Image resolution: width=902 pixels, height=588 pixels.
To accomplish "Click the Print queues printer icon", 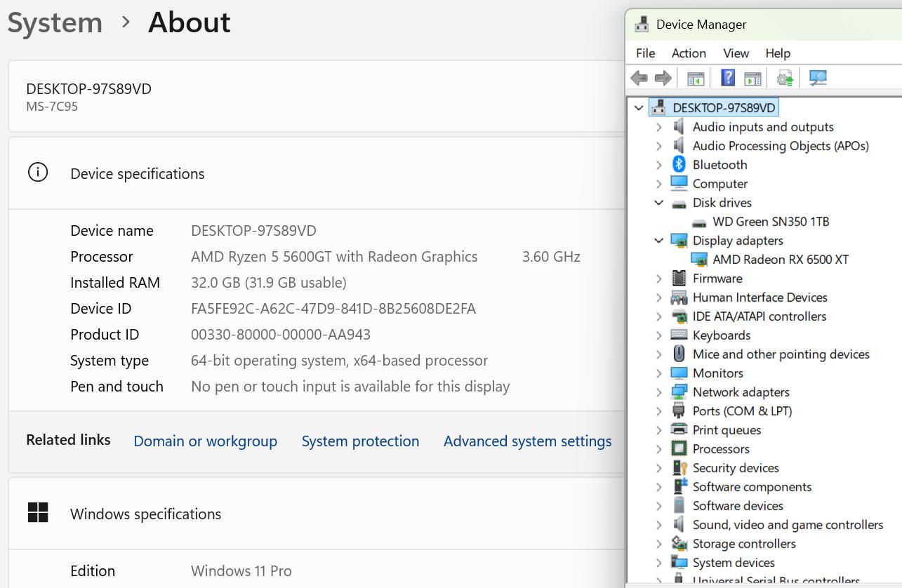I will click(x=679, y=429).
